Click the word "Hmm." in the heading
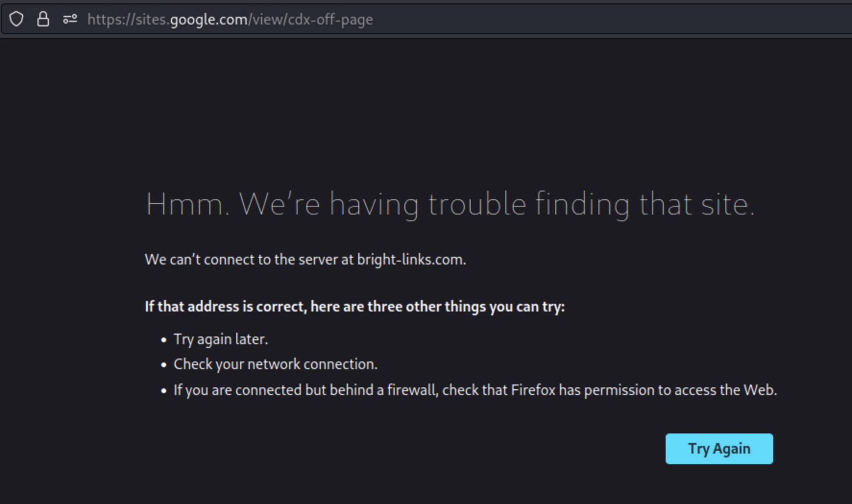Viewport: 852px width, 504px height. [188, 204]
